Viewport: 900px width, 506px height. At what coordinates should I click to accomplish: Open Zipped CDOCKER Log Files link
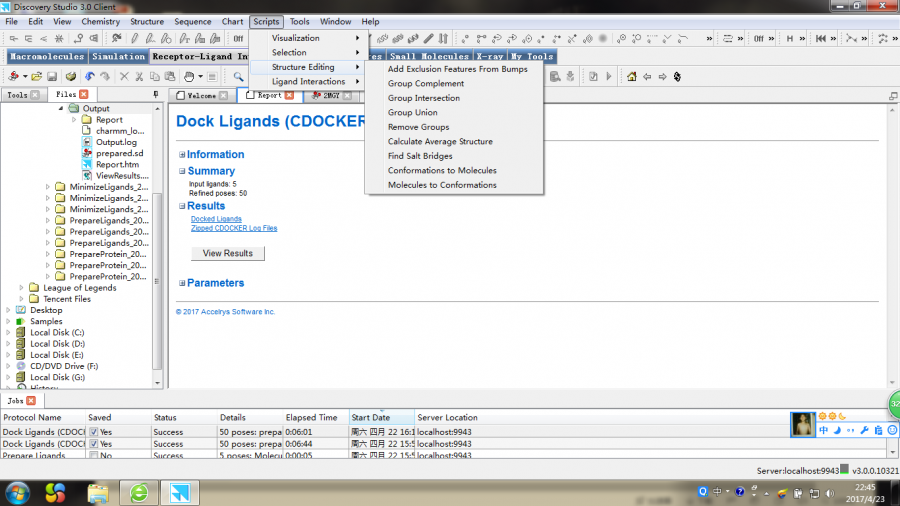pyautogui.click(x=234, y=228)
